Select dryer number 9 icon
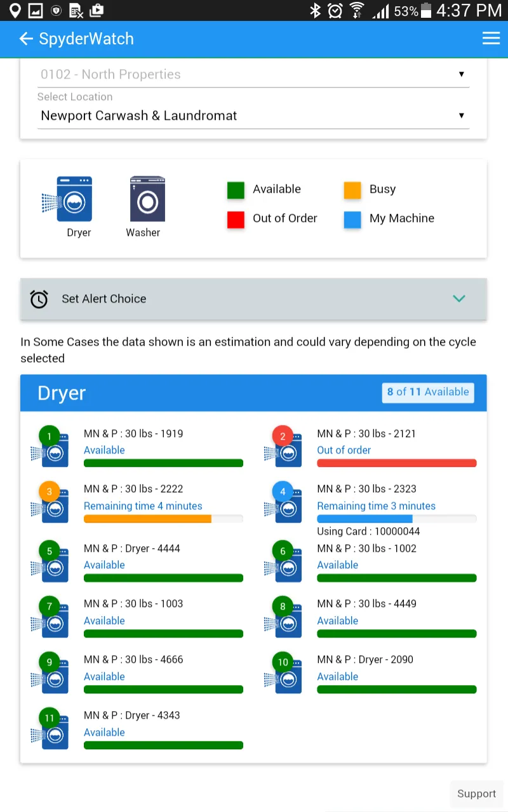 tap(50, 672)
